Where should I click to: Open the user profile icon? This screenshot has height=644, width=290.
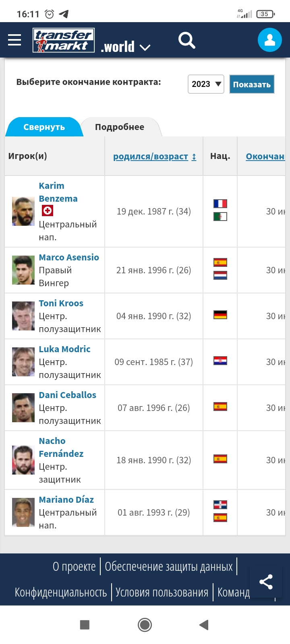(x=269, y=40)
